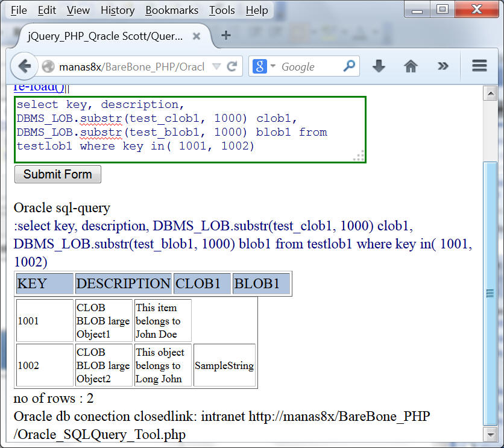Open the Tools menu
Viewport: 504px width, 448px height.
[222, 10]
